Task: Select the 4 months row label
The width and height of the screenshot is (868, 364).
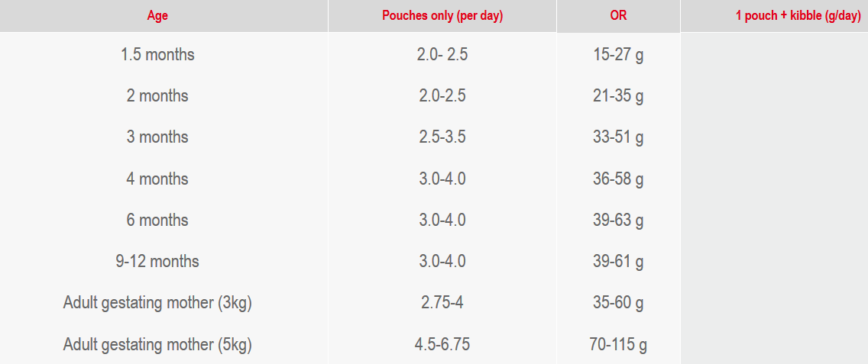Action: (157, 179)
